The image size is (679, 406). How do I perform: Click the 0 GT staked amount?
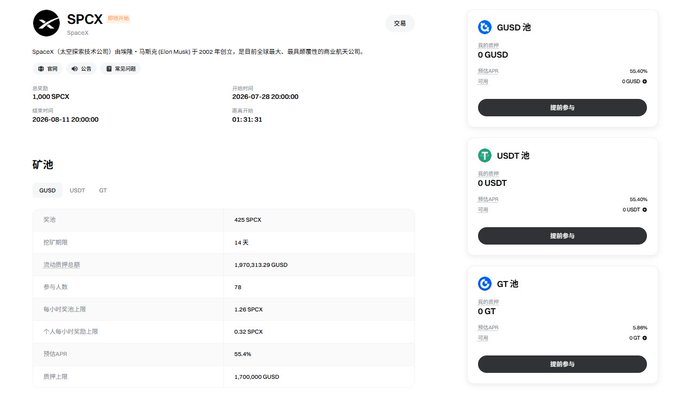[487, 311]
